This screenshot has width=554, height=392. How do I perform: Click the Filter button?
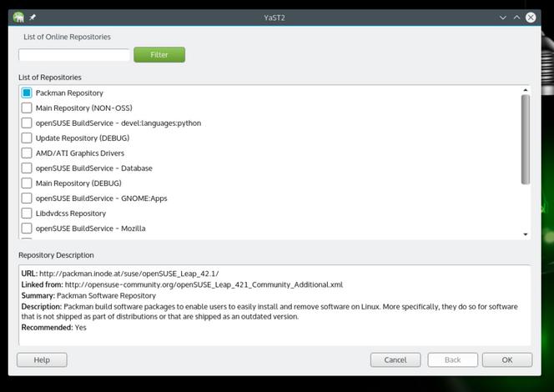(x=159, y=55)
